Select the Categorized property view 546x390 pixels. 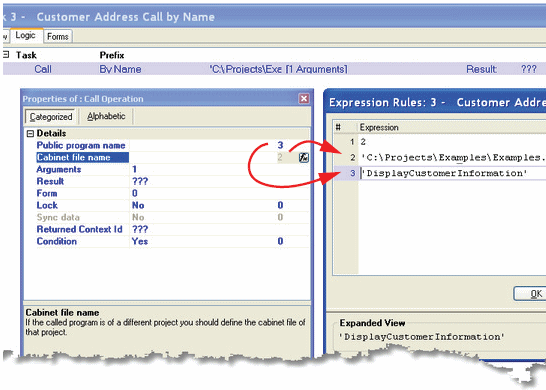pyautogui.click(x=51, y=117)
